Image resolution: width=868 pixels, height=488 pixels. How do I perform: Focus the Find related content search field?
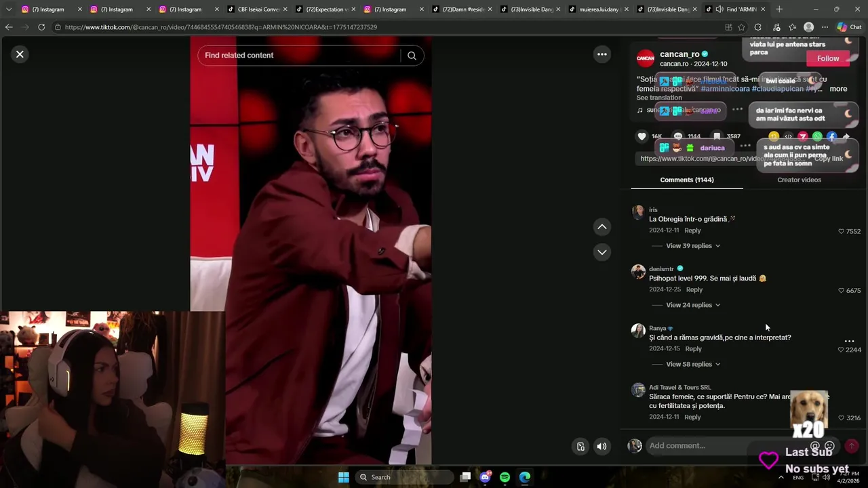click(x=302, y=56)
